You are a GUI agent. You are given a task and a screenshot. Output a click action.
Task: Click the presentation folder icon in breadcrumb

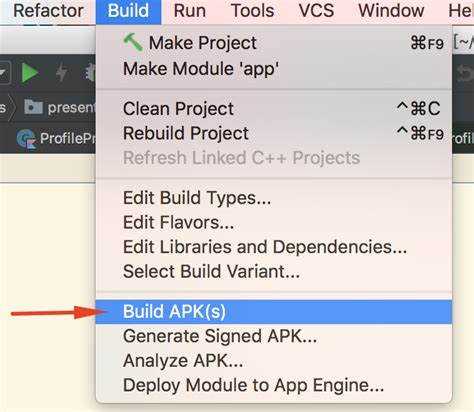[x=34, y=107]
